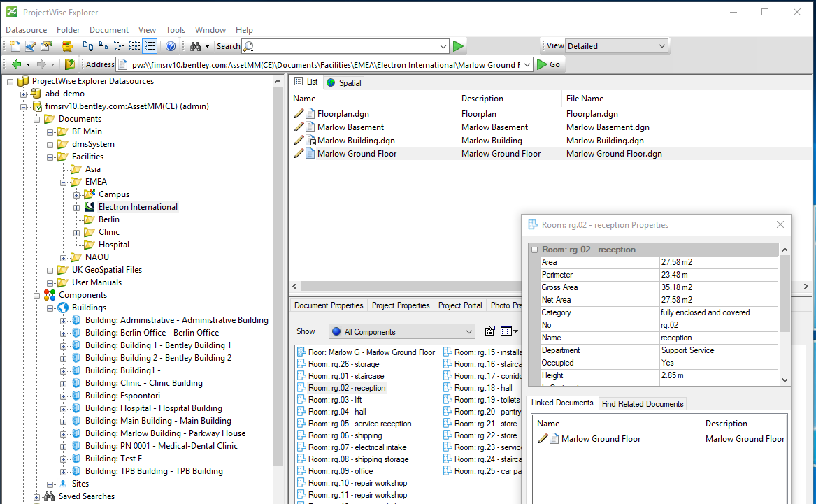Collapse the Facilities folder
Screen dimensions: 816x504
(x=50, y=157)
